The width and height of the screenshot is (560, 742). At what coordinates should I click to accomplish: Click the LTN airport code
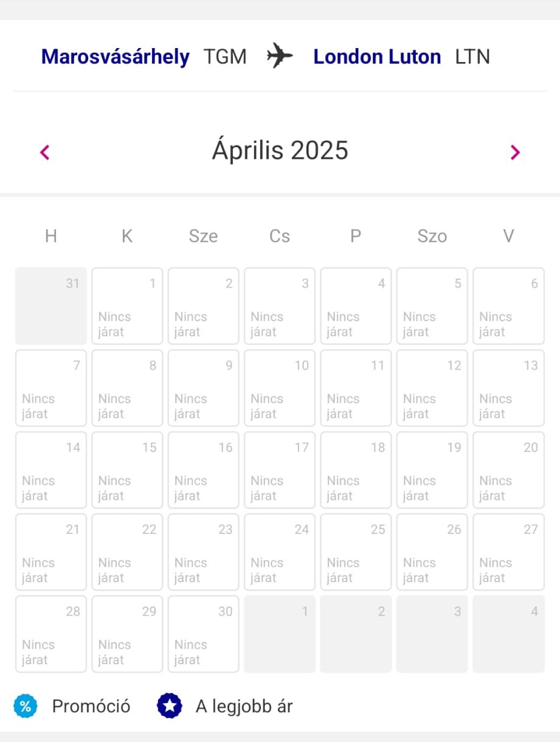pos(472,57)
